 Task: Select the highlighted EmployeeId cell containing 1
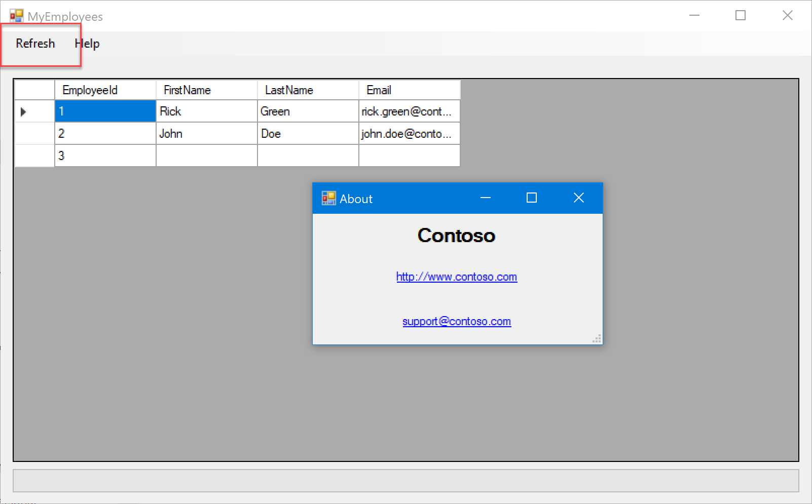coord(105,111)
